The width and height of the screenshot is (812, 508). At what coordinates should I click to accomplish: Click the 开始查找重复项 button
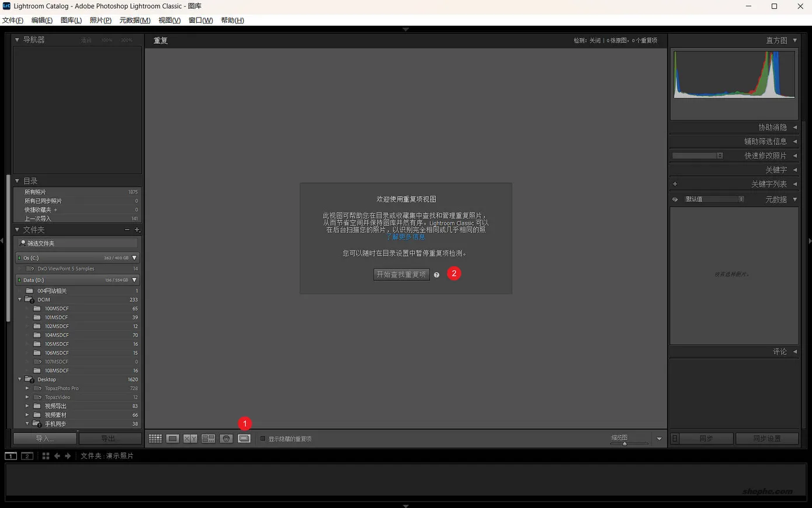click(x=401, y=274)
